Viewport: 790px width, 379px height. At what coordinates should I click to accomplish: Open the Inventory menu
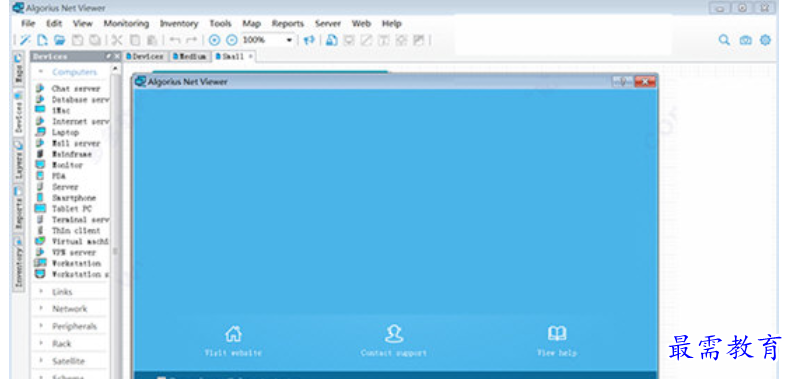(x=179, y=23)
